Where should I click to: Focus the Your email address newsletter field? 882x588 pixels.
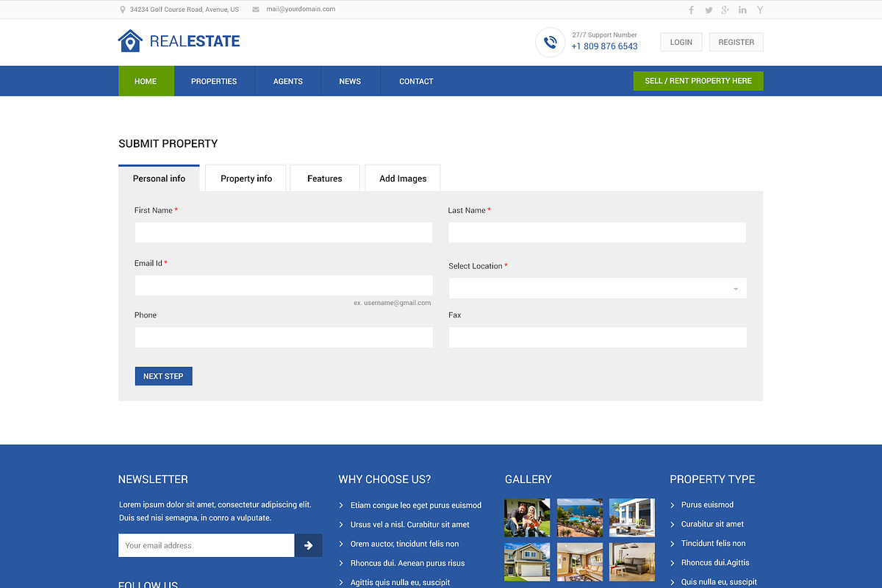[x=207, y=545]
